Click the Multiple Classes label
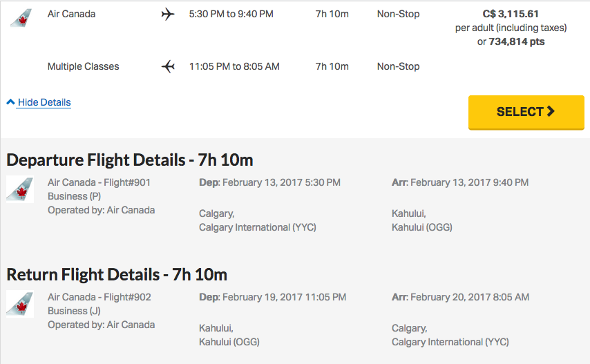This screenshot has width=590, height=364. (x=83, y=66)
